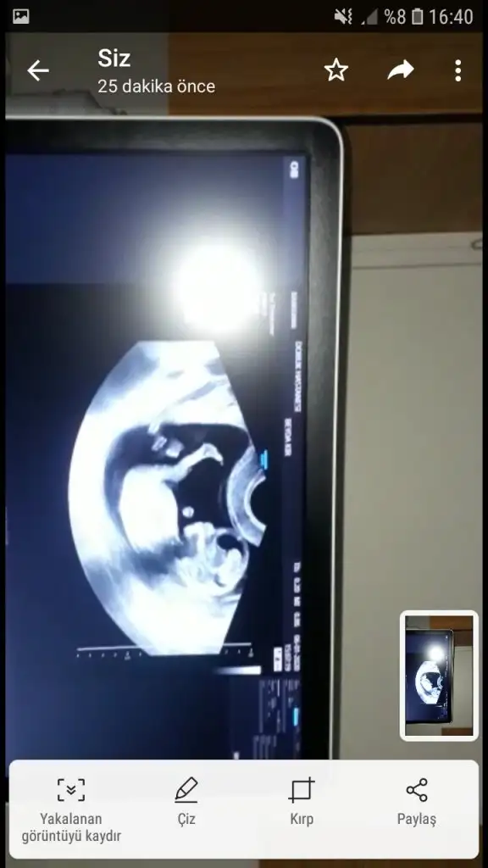
Task: Tap the battery icon in status bar
Action: pos(418,17)
